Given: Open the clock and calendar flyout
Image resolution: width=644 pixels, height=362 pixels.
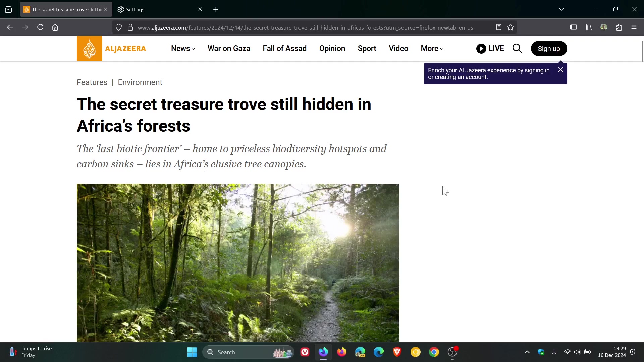Looking at the screenshot, I should click(612, 352).
